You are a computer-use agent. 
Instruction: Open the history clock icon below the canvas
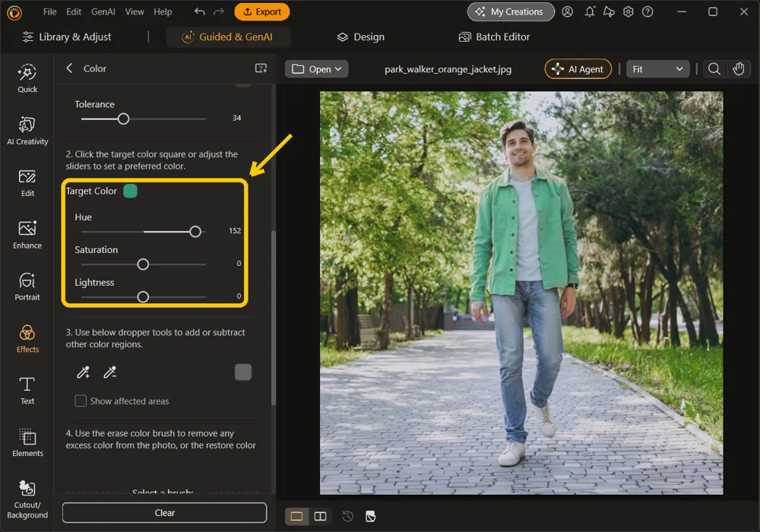tap(347, 516)
